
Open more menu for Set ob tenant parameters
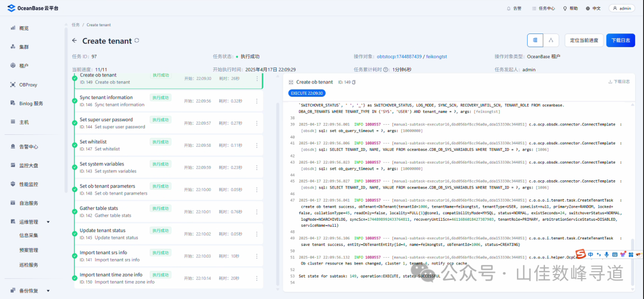coord(257,190)
